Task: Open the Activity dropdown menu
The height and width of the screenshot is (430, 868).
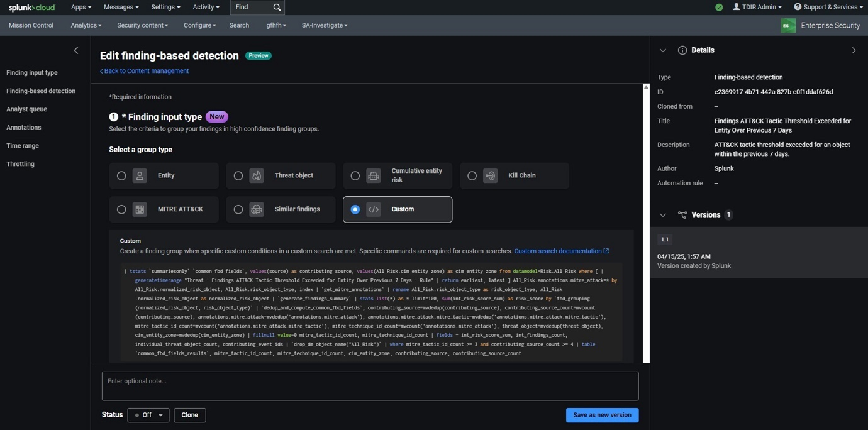Action: click(206, 7)
